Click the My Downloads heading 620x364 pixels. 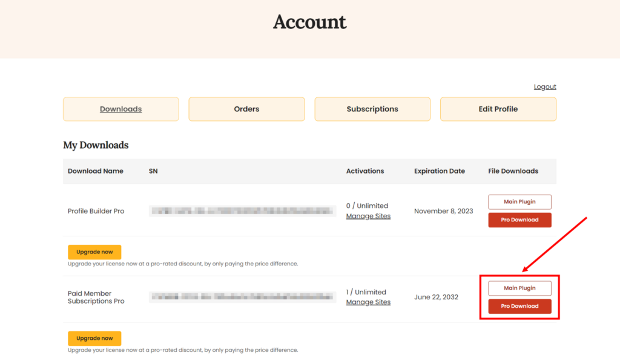(96, 145)
